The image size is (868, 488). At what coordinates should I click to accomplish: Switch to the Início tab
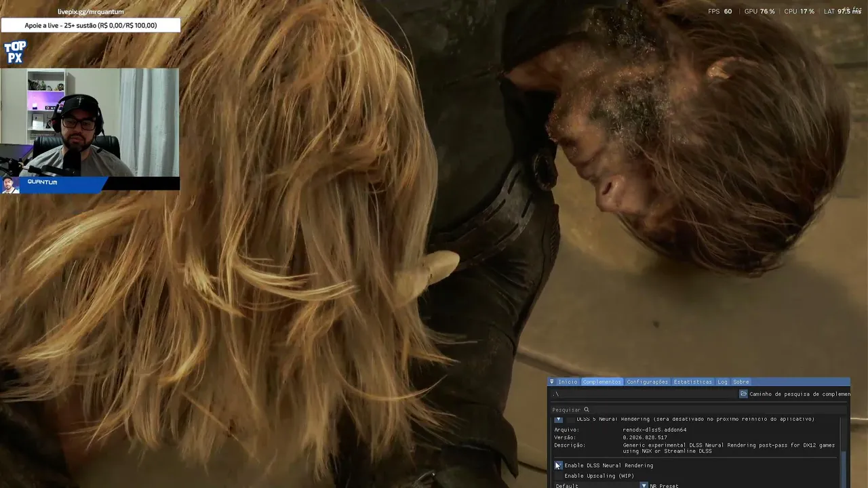(x=568, y=382)
